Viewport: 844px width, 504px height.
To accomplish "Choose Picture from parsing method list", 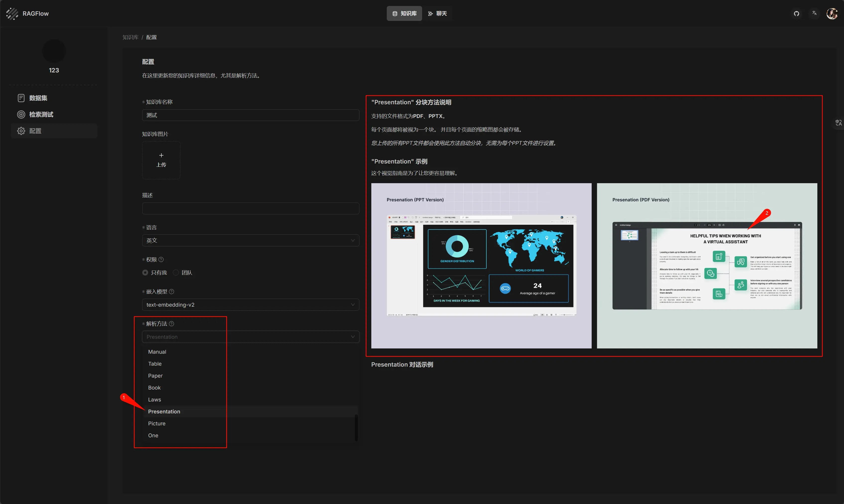I will (x=157, y=424).
